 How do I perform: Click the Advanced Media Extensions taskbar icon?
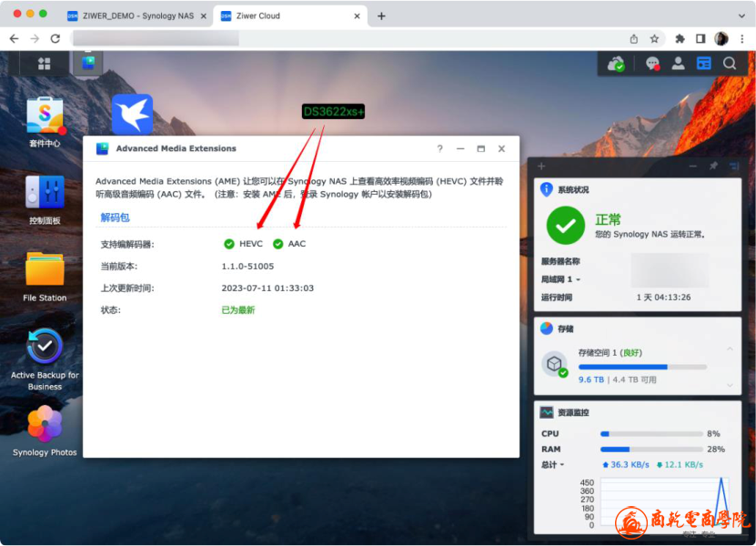88,63
